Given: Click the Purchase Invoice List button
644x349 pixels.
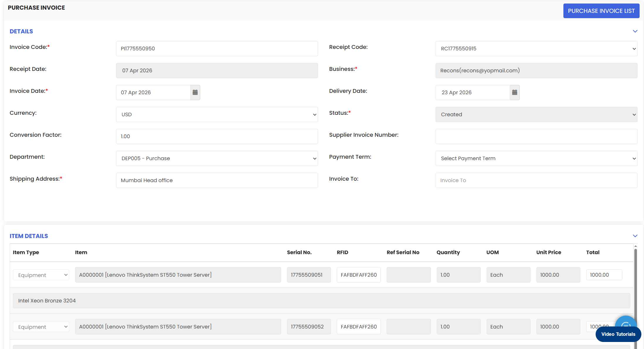Looking at the screenshot, I should (x=601, y=11).
